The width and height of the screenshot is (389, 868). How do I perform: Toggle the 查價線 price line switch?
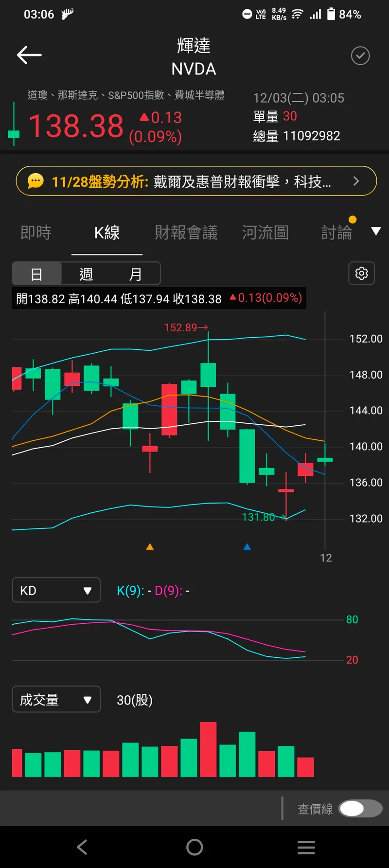click(x=361, y=809)
